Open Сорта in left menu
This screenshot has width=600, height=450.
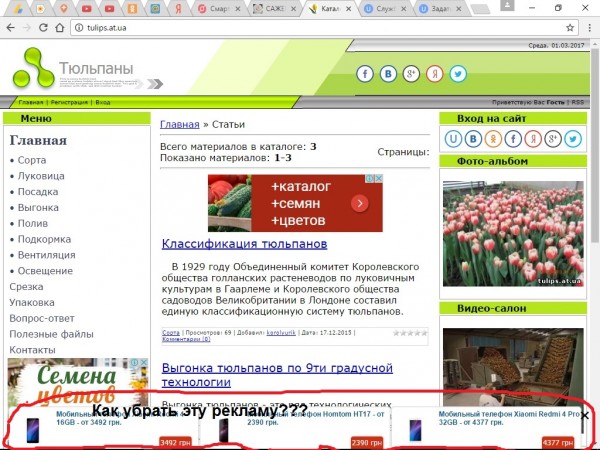[32, 160]
